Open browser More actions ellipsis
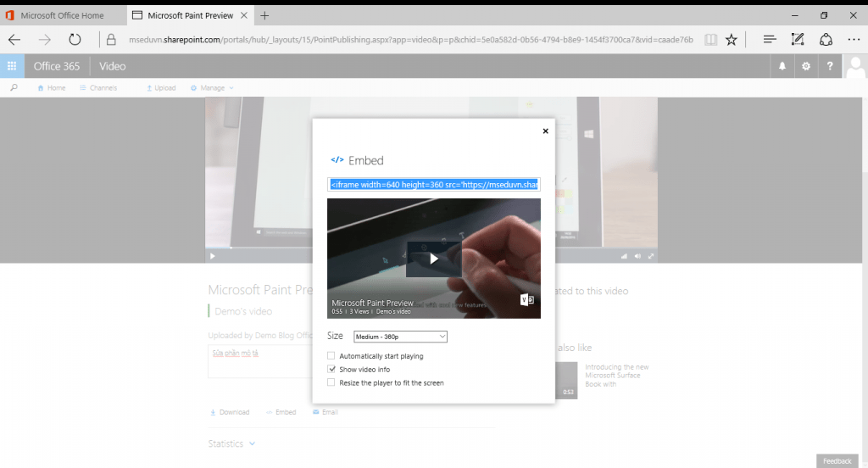 click(854, 39)
